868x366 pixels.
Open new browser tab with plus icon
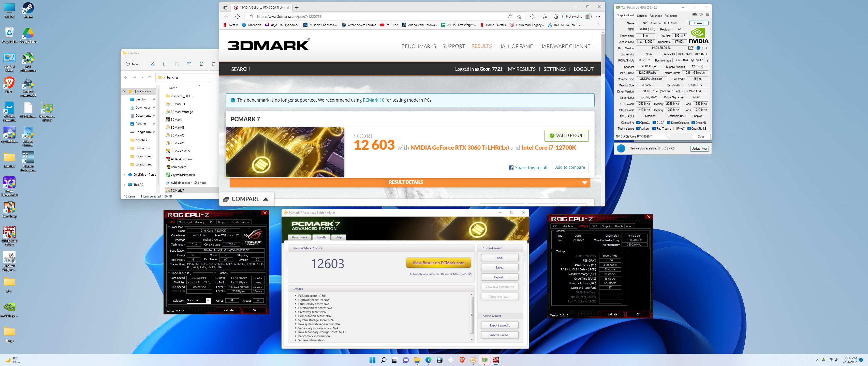297,7
